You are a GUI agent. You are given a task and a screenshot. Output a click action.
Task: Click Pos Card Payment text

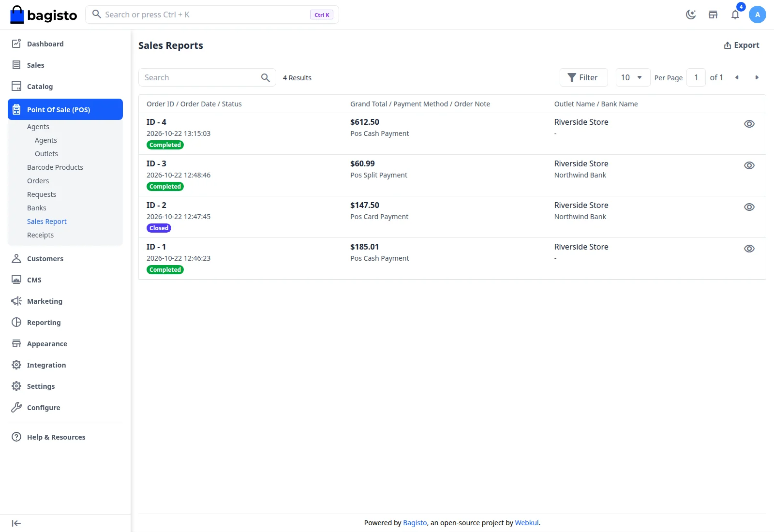click(x=379, y=217)
